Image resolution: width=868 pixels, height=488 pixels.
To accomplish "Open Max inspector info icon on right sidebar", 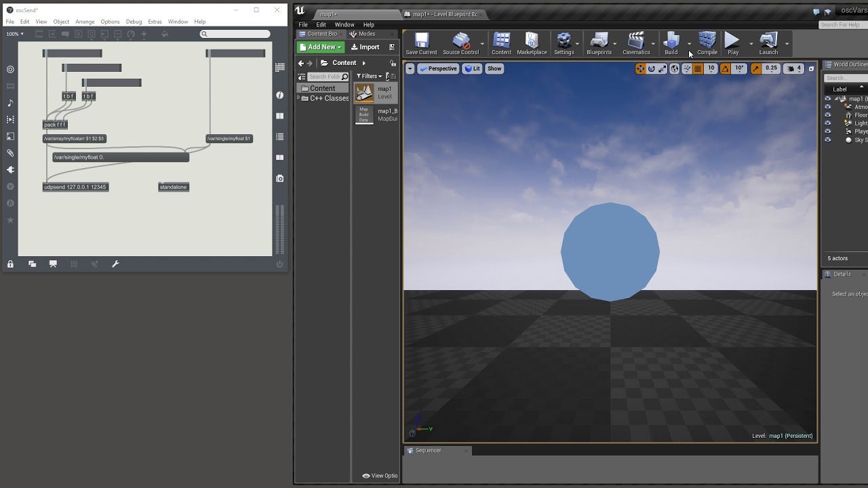I will tap(280, 96).
